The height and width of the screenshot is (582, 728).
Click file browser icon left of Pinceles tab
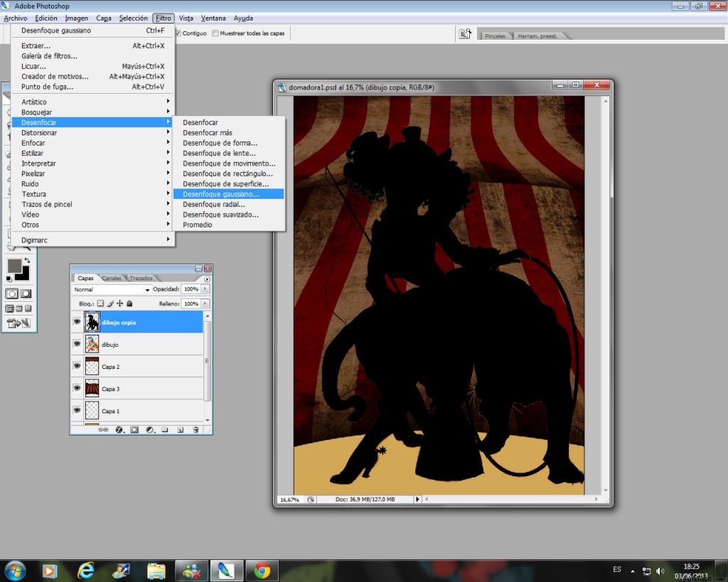(465, 34)
